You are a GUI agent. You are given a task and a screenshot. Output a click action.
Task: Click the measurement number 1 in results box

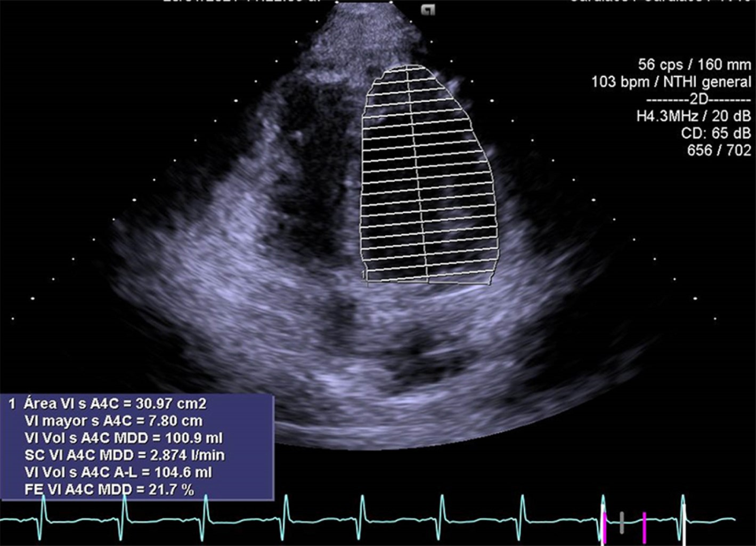tap(12, 404)
